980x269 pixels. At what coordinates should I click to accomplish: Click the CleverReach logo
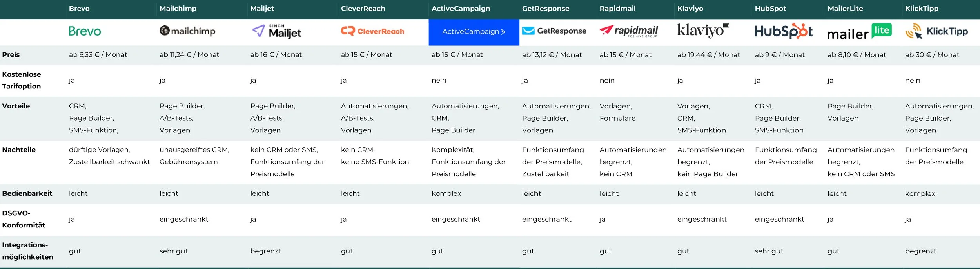tap(372, 31)
